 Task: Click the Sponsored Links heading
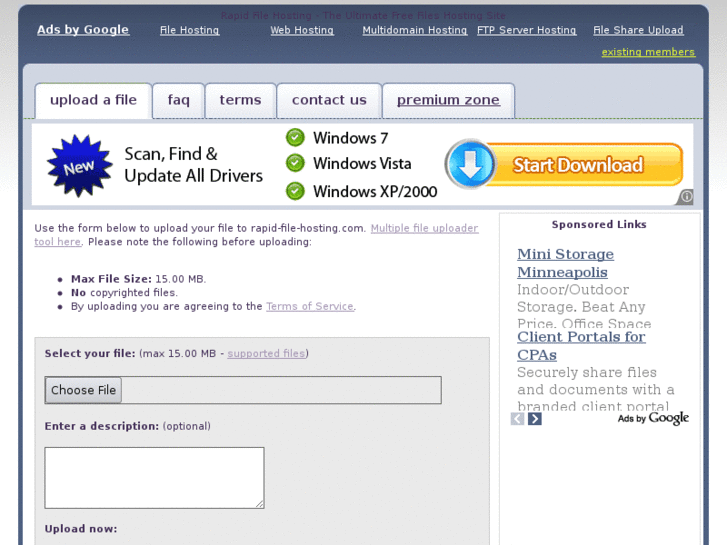click(599, 224)
